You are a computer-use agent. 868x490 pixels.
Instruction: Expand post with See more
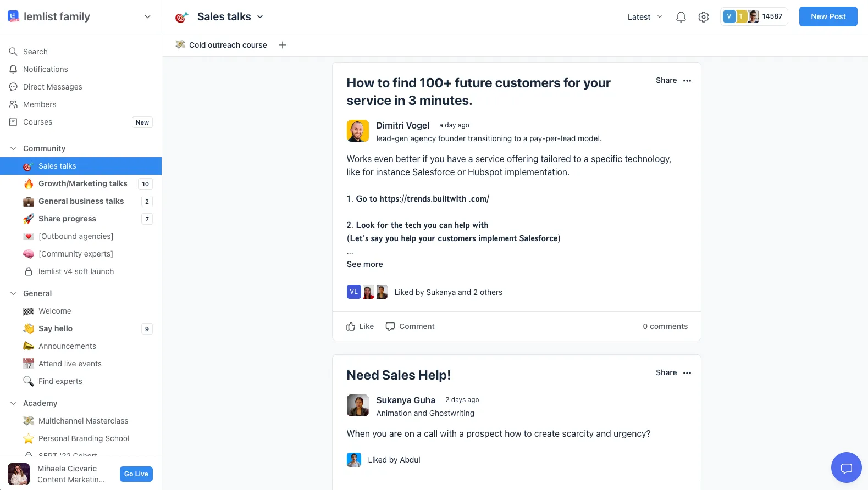[364, 264]
